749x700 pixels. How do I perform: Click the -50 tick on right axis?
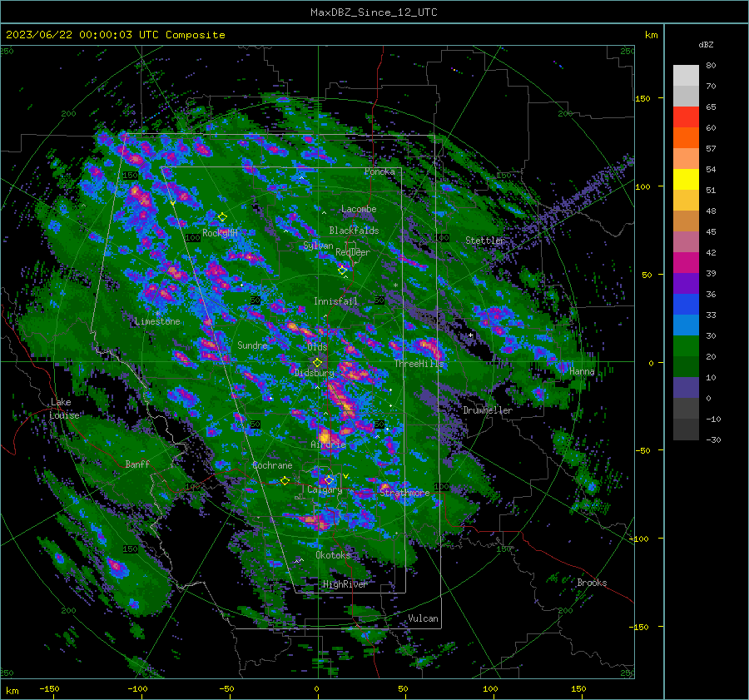[643, 450]
